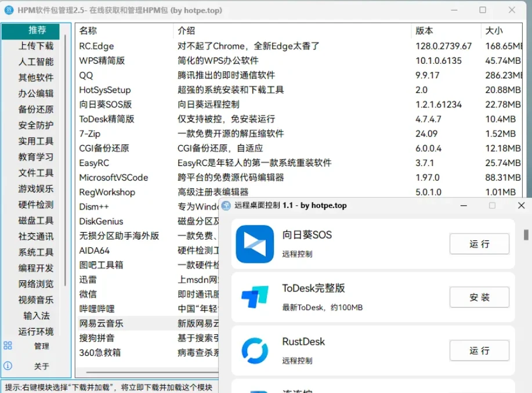Click 安装 for ToDesk完整版
This screenshot has height=393, width=532.
click(479, 297)
